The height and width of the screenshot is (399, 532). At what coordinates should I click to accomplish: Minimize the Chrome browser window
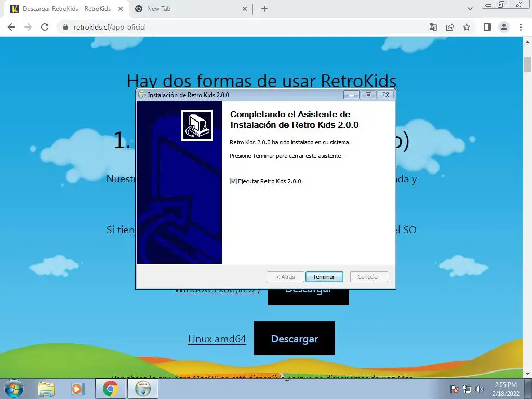click(488, 5)
